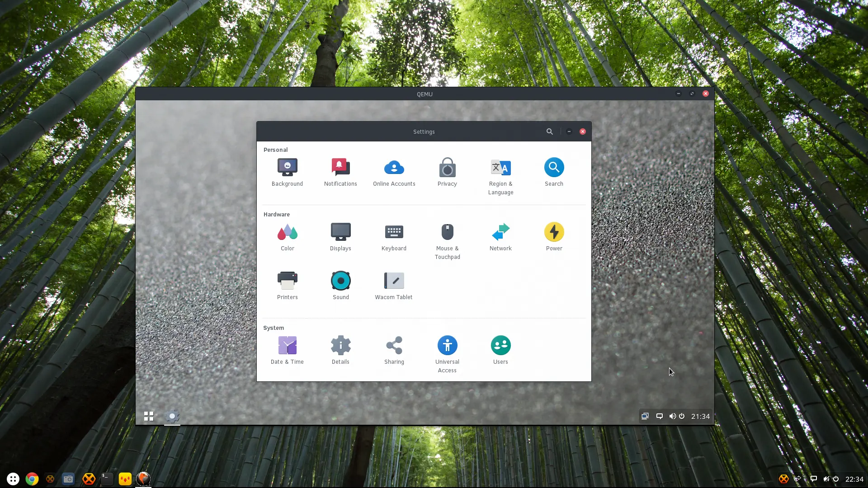Open the Power settings

[554, 237]
